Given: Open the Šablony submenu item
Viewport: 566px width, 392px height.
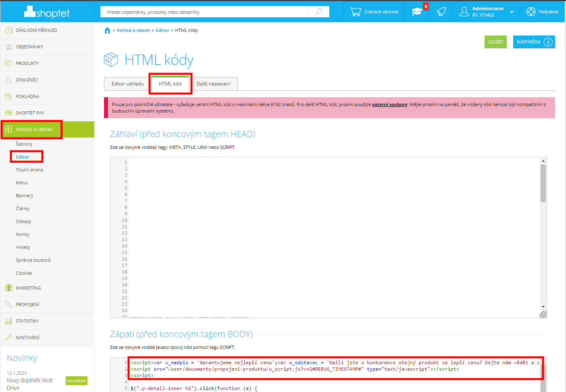Looking at the screenshot, I should (24, 144).
